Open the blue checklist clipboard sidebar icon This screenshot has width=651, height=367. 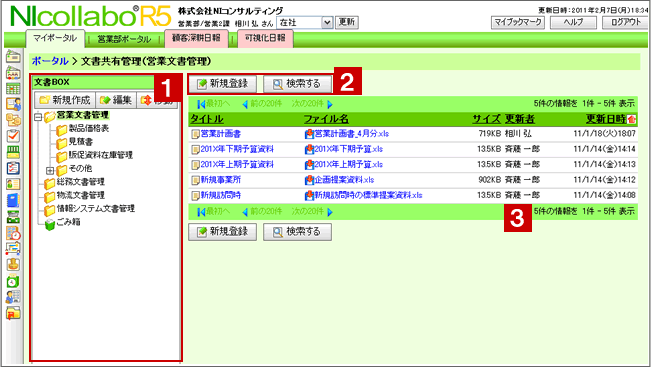(x=13, y=168)
